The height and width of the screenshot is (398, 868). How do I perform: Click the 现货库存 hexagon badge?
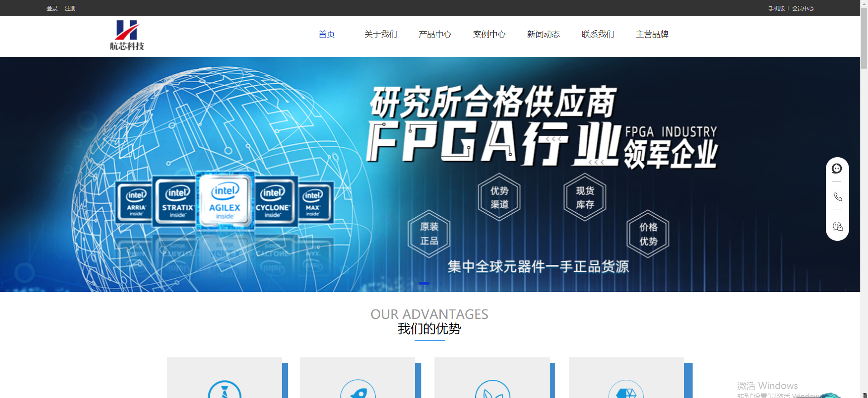pos(585,197)
